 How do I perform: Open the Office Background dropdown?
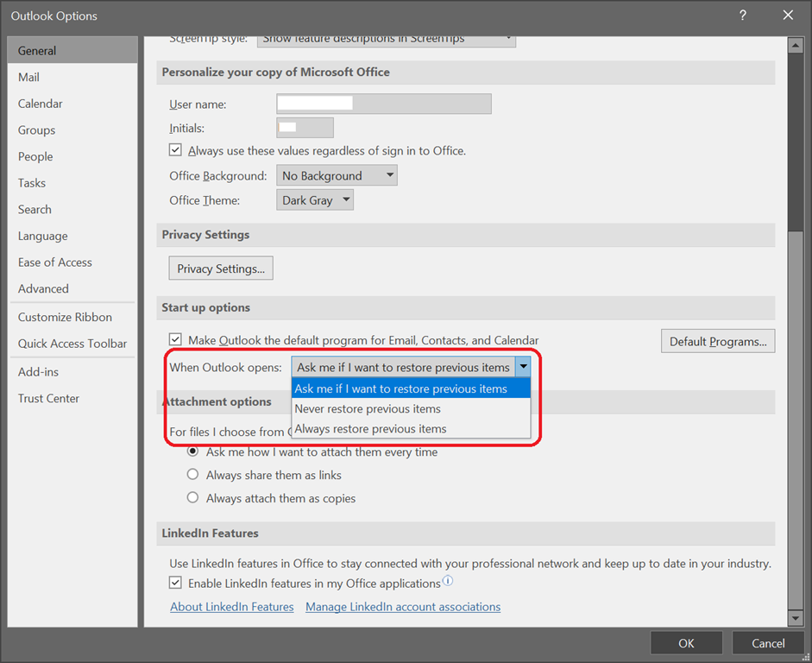point(337,176)
